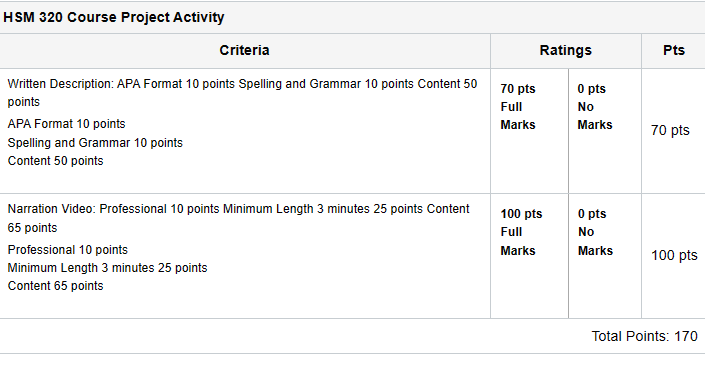Screen dimensions: 705x374
Task: Click the Total Points: 170 text
Action: point(644,336)
